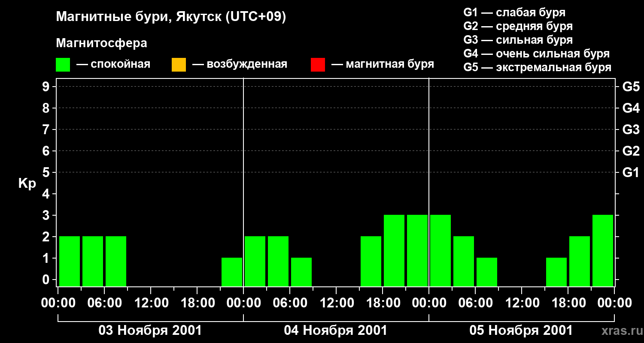Screen dimensions: 644x343
Task: Click the 'G5 — экстремальная буря' line
Action: [538, 67]
